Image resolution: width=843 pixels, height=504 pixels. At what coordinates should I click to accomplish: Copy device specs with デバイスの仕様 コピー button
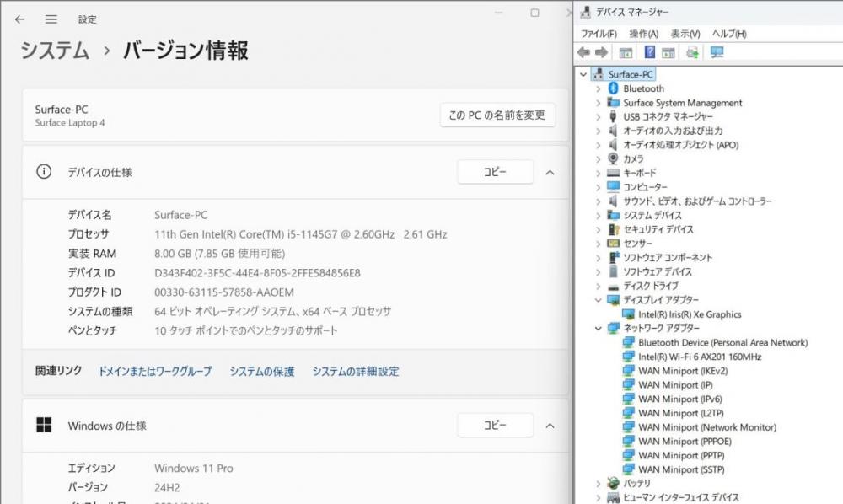(495, 172)
